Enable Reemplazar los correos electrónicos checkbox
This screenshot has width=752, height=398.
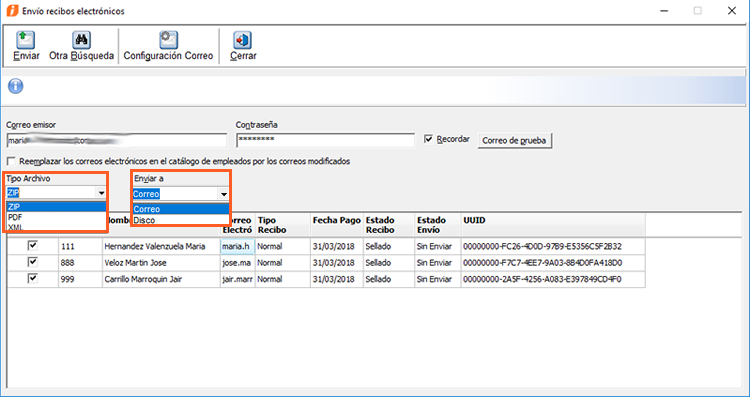[x=12, y=161]
